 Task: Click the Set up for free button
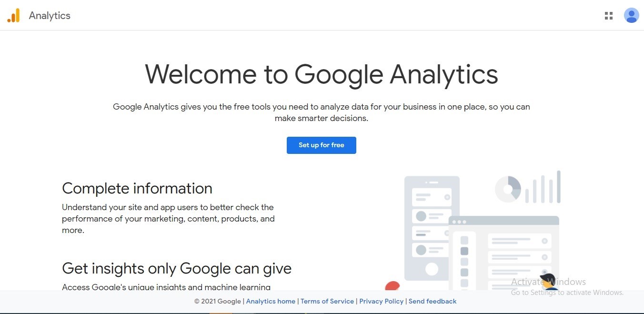pos(321,145)
